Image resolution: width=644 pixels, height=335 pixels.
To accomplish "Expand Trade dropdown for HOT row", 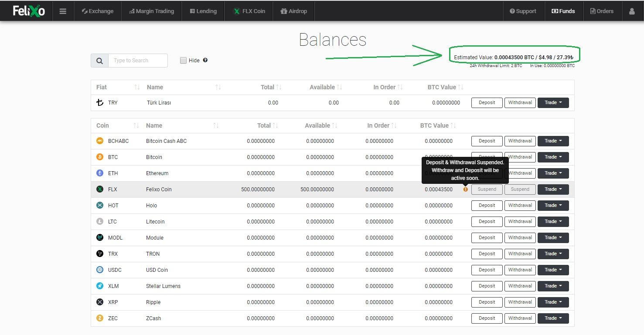I will point(553,206).
